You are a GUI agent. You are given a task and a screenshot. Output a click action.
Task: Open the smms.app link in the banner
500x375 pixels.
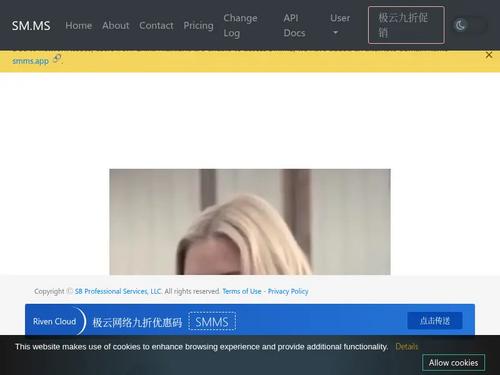point(31,61)
